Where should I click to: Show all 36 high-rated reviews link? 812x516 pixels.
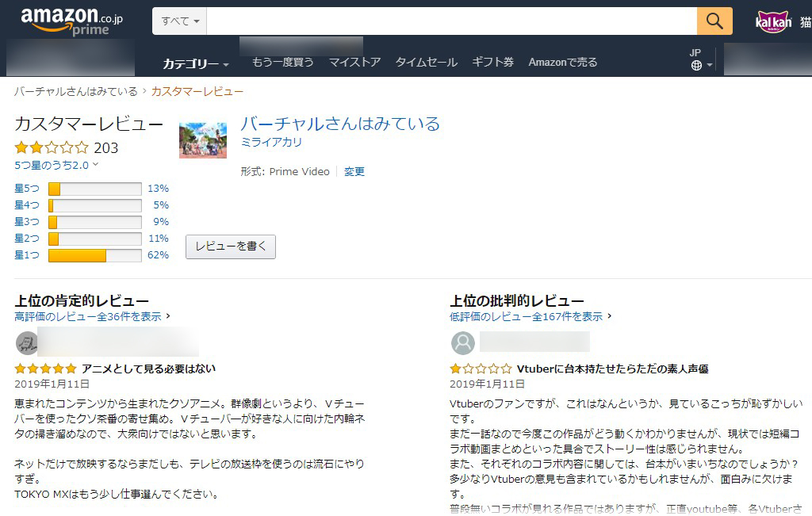click(88, 316)
